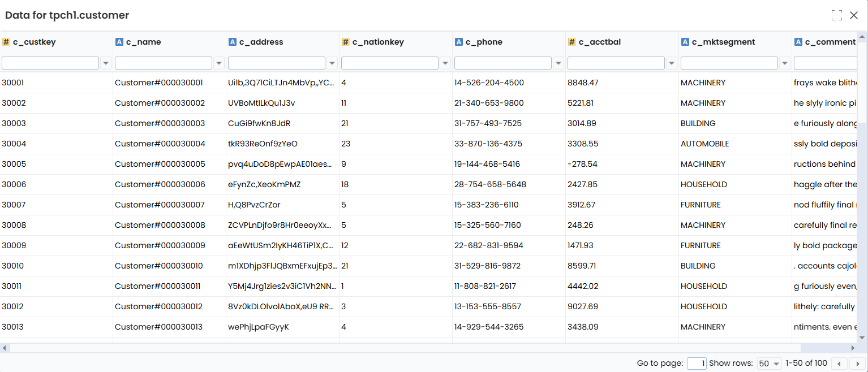Select address cell CuGi9fwKn8JdR

click(283, 123)
